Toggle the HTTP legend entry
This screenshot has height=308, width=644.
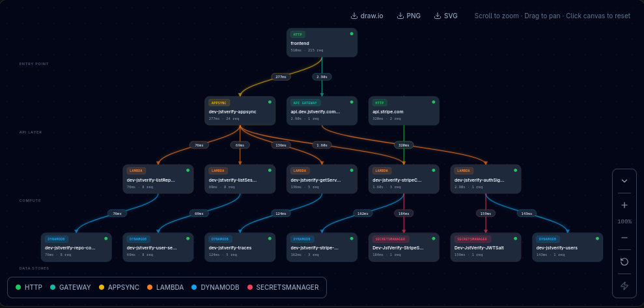pos(29,287)
